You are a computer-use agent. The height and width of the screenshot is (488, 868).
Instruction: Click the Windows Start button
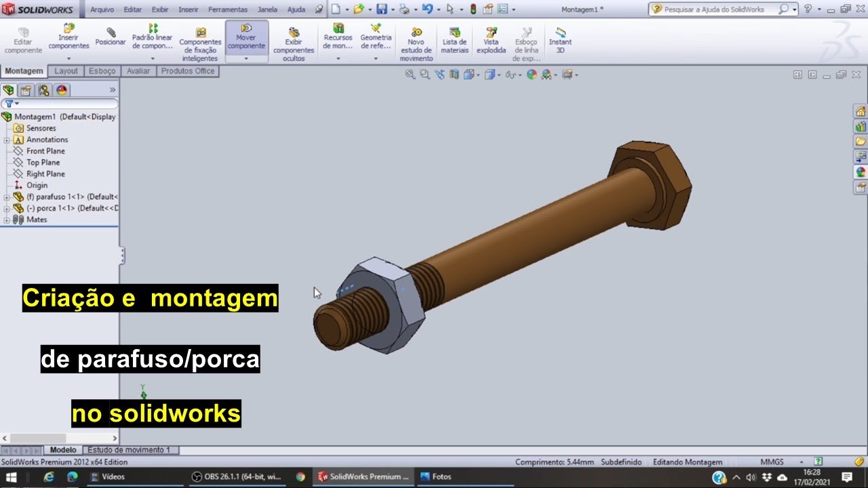[12, 477]
